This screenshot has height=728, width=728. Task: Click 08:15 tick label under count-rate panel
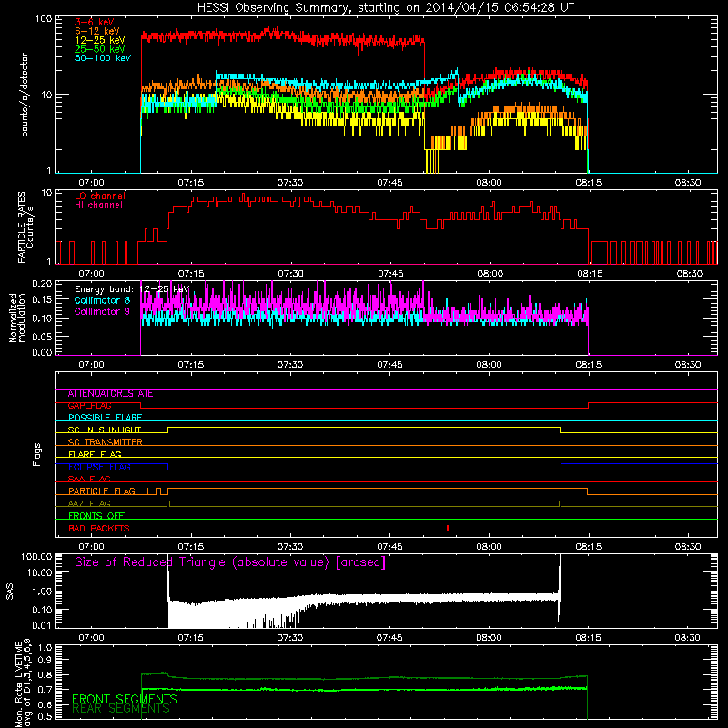point(588,183)
